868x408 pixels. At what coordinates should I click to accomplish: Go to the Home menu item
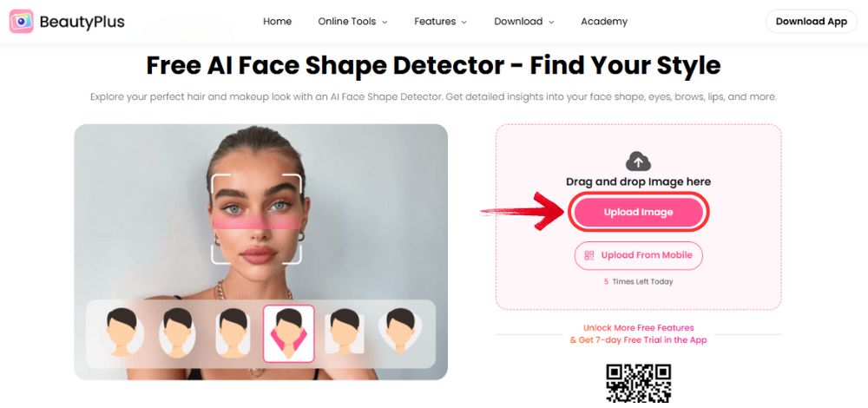pos(278,22)
